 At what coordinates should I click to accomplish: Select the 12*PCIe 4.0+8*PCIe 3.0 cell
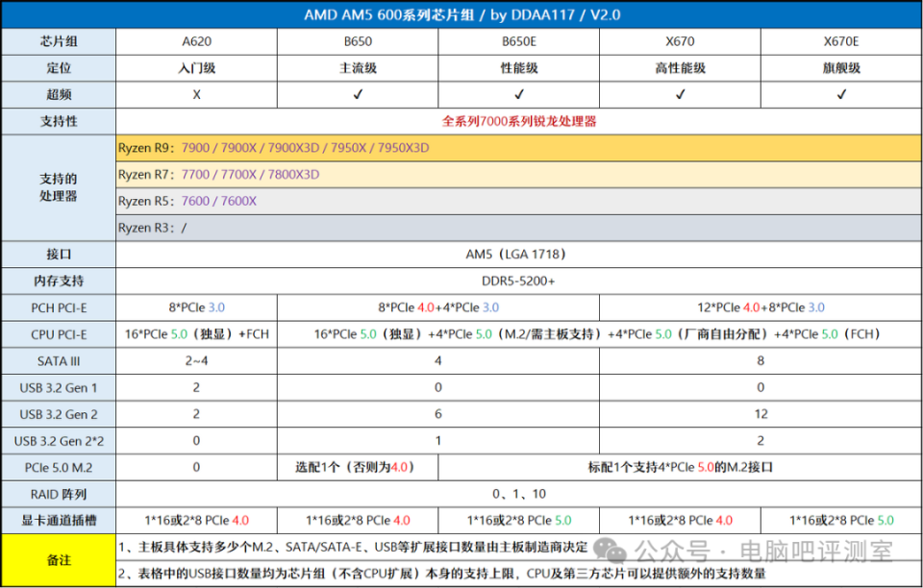[761, 307]
